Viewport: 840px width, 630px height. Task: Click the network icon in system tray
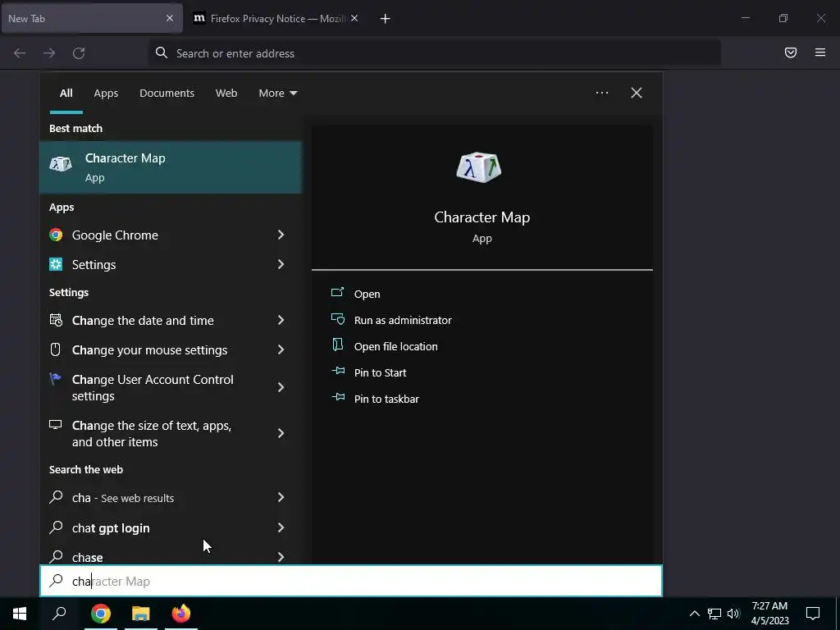click(x=714, y=614)
